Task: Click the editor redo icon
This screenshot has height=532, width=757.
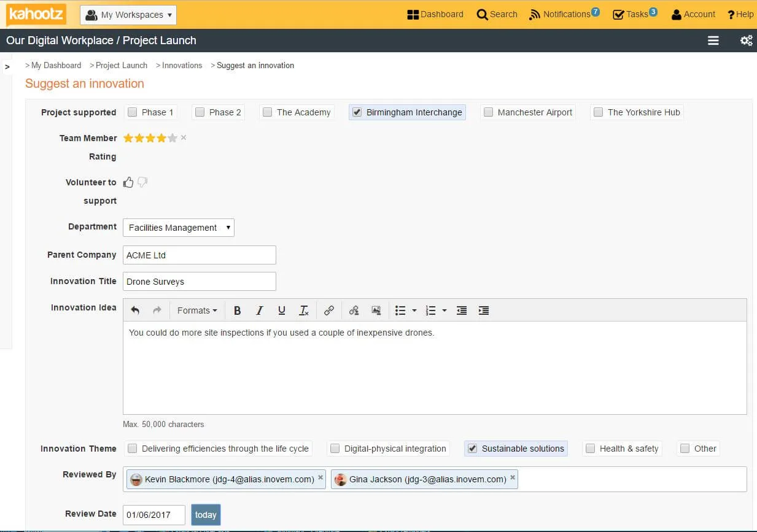Action: point(157,310)
